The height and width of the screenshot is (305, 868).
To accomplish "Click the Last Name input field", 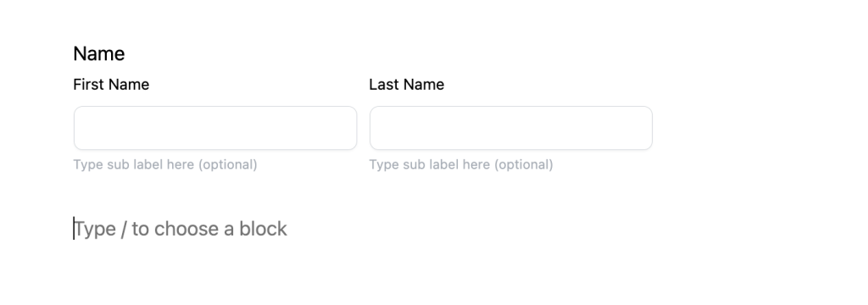I will click(511, 128).
